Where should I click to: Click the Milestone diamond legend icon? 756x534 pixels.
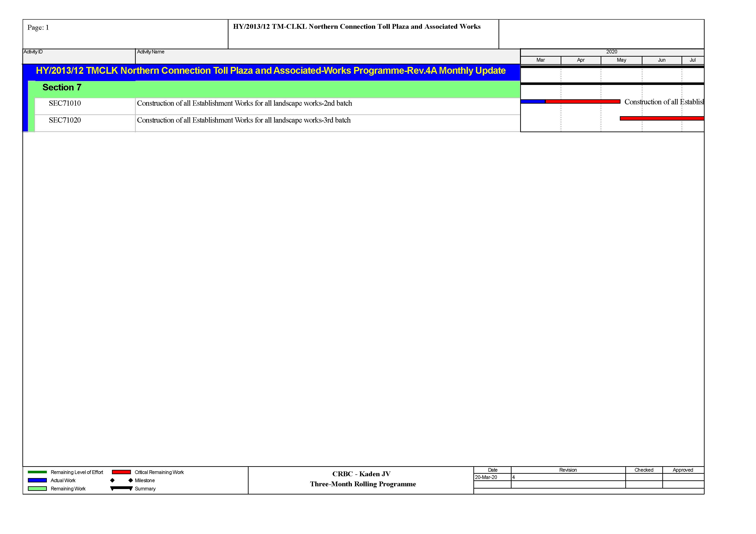click(x=122, y=480)
